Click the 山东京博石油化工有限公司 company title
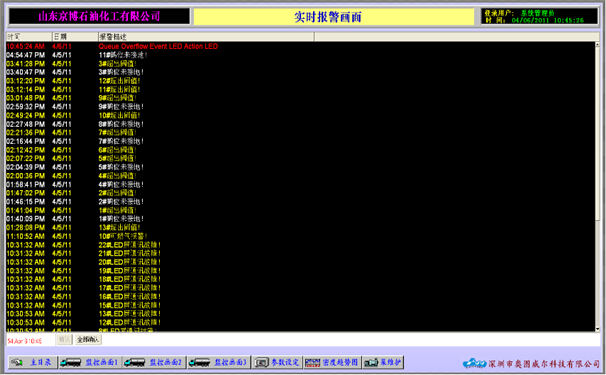This screenshot has height=375, width=606. click(x=99, y=16)
